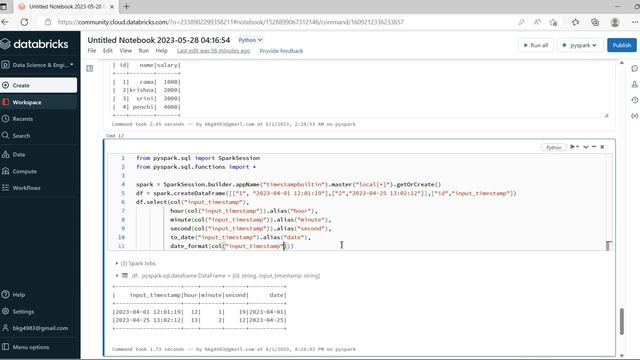This screenshot has height=360, width=640.
Task: Open the revision history icon
Action: pyautogui.click(x=634, y=100)
